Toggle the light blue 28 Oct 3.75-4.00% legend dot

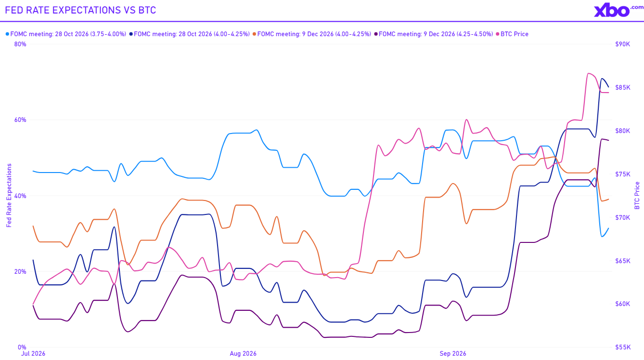(7, 34)
